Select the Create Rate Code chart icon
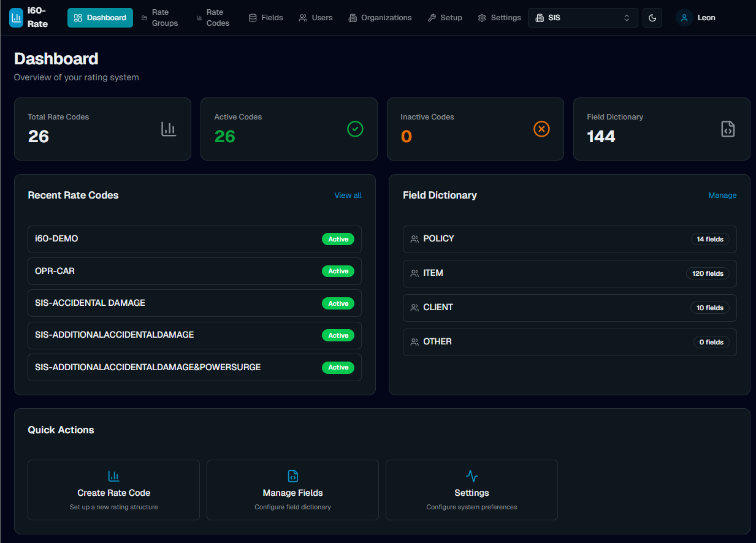 click(113, 475)
